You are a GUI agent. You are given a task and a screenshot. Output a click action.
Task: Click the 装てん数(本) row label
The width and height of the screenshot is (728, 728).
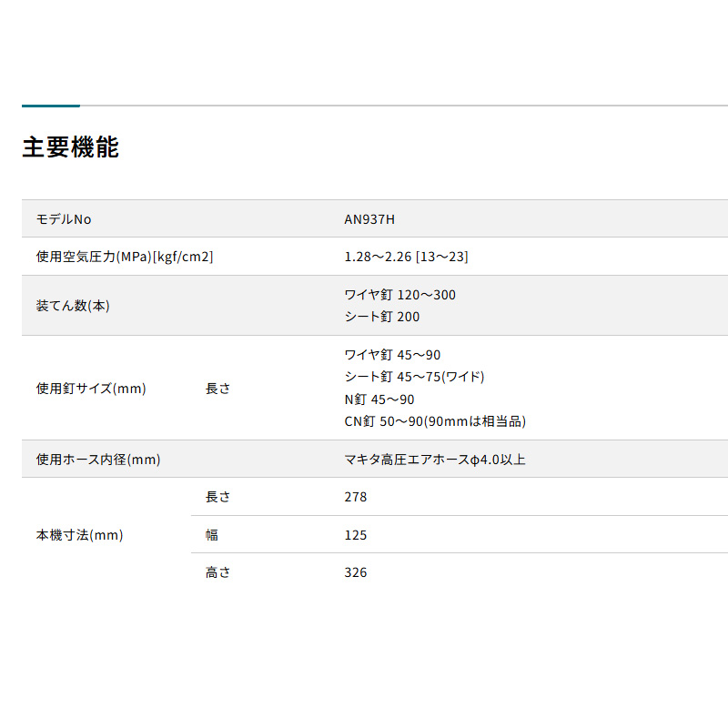click(x=73, y=306)
